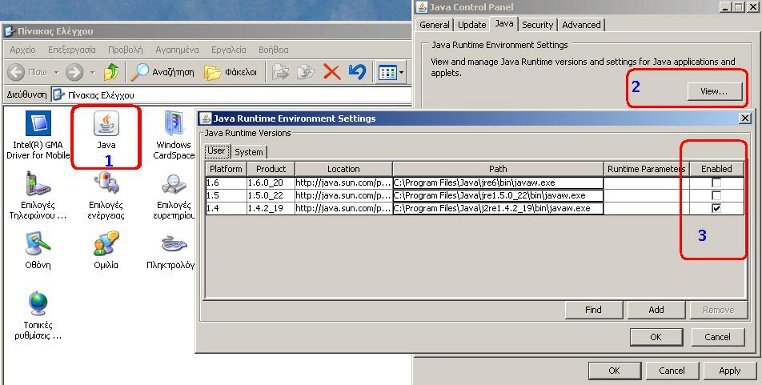Select the 1.4.2_19 product cell
The width and height of the screenshot is (762, 385).
click(271, 209)
